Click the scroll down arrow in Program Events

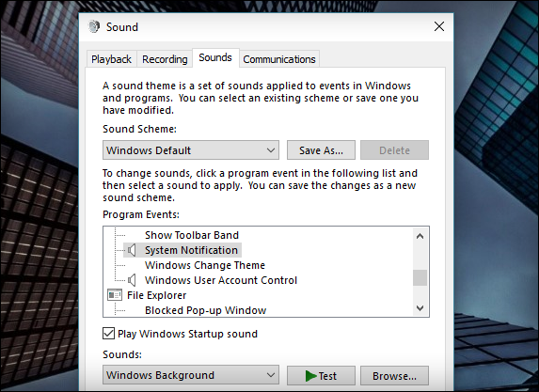click(x=420, y=307)
